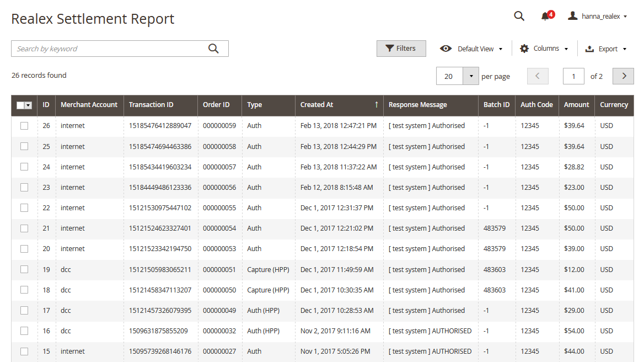Sort by the Amount column header
Viewport: 644px width, 362px height.
point(576,105)
